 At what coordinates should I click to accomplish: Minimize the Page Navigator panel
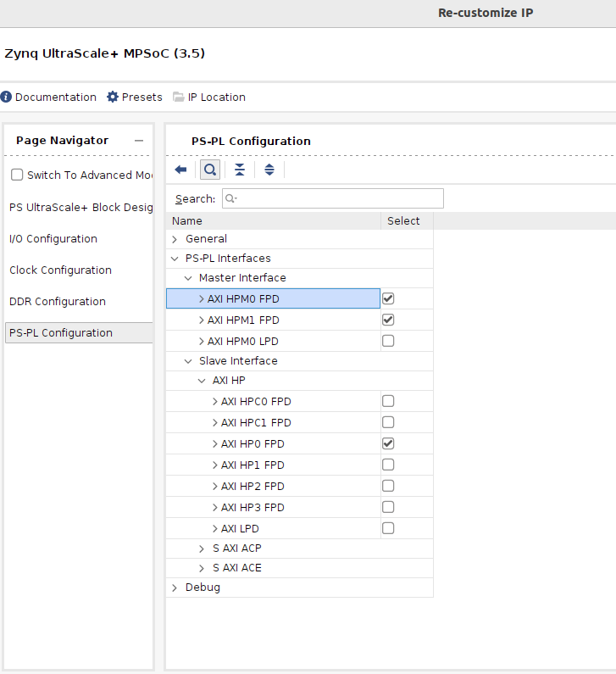tap(139, 141)
